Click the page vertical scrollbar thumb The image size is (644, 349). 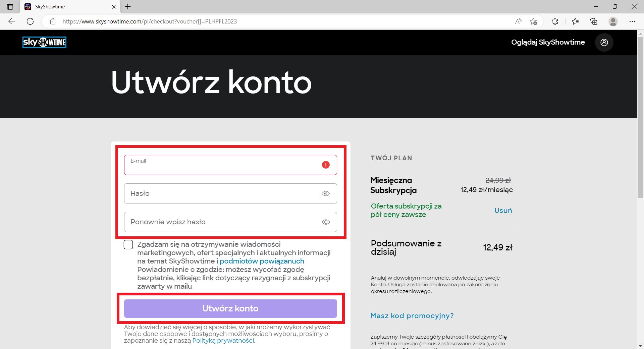pyautogui.click(x=640, y=117)
